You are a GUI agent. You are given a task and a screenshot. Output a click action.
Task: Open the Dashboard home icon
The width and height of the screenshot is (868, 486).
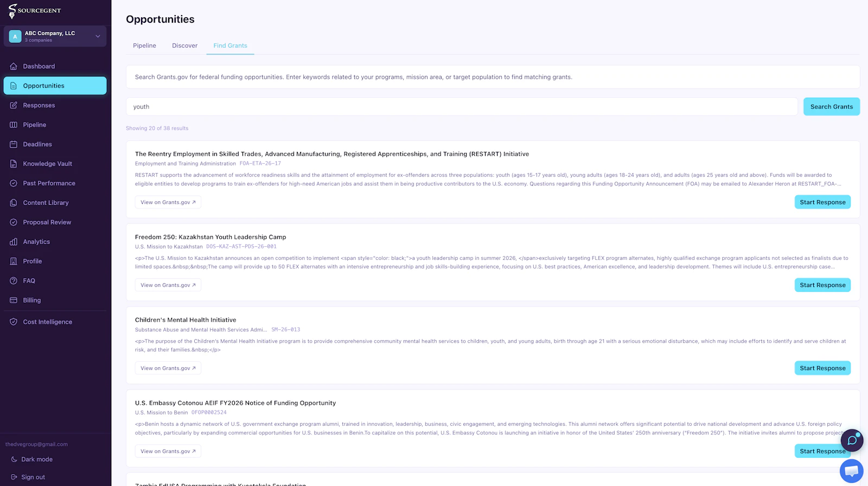coord(14,66)
